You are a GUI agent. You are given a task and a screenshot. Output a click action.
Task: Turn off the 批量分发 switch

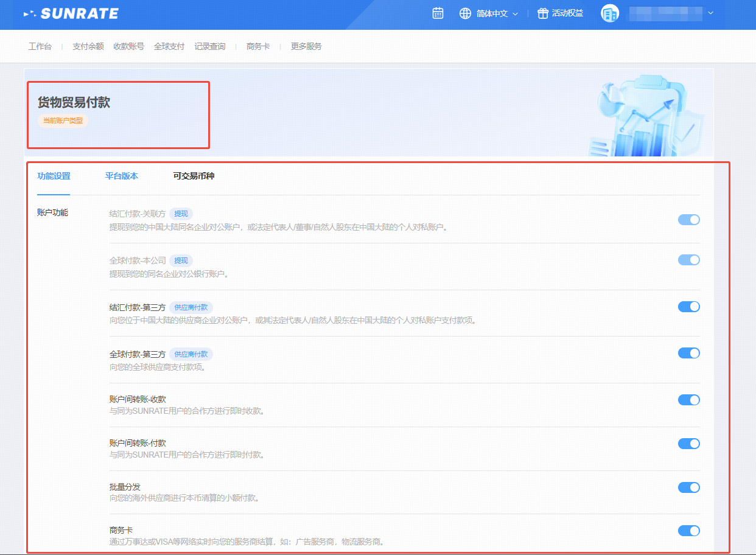click(x=688, y=487)
